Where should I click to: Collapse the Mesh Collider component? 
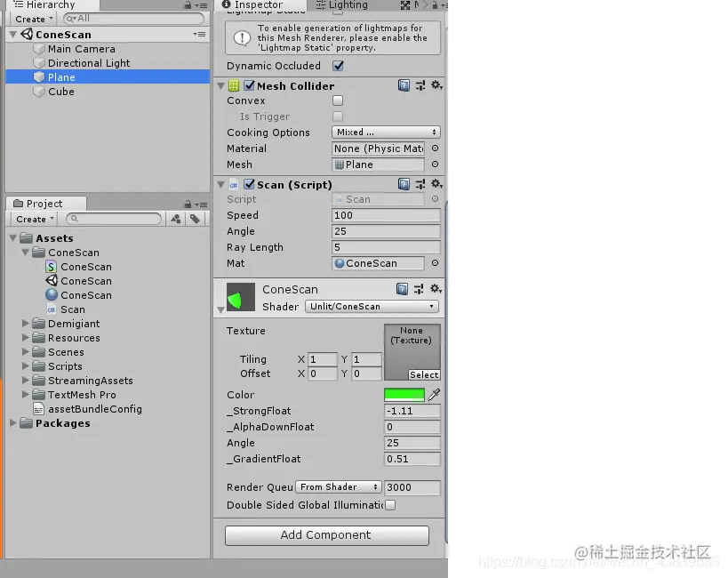point(221,86)
